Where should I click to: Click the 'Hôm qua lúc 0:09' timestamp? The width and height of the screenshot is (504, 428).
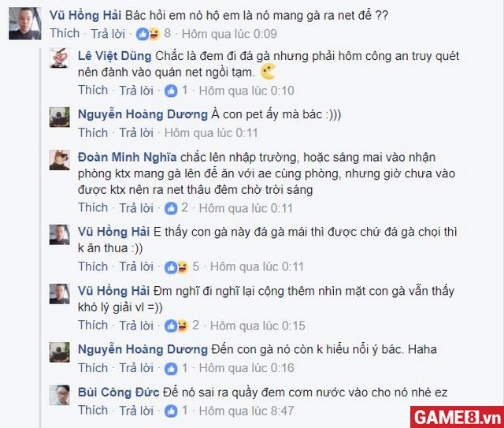[229, 34]
